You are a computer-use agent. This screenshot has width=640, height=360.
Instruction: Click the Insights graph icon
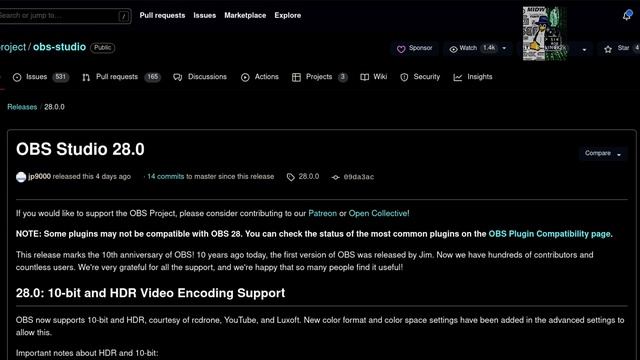pos(458,77)
